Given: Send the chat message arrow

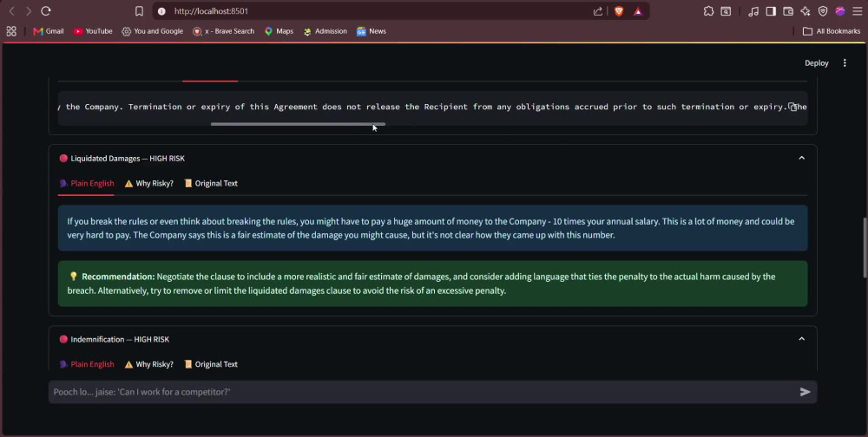Looking at the screenshot, I should 805,392.
